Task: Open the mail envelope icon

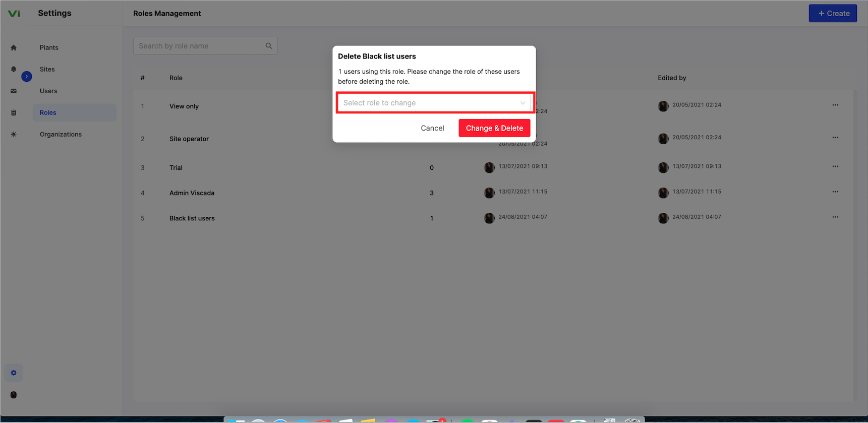Action: click(x=14, y=91)
